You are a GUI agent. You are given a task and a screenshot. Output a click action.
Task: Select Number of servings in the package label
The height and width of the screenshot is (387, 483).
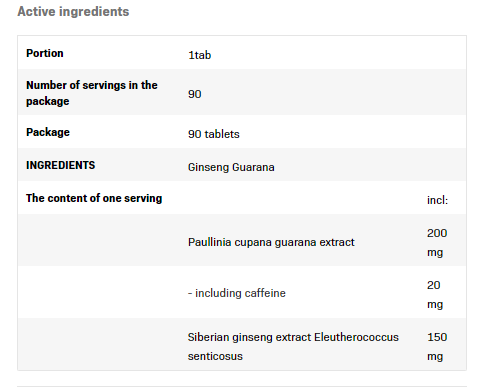tap(92, 93)
